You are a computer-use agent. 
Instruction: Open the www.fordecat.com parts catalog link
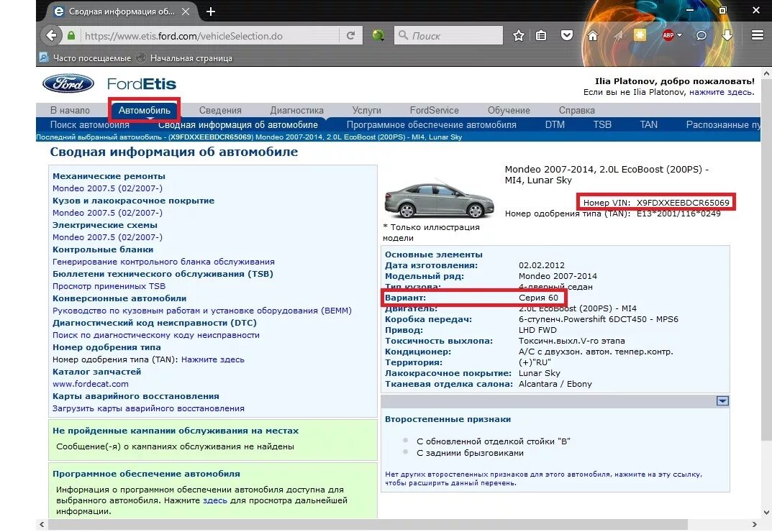pos(91,384)
